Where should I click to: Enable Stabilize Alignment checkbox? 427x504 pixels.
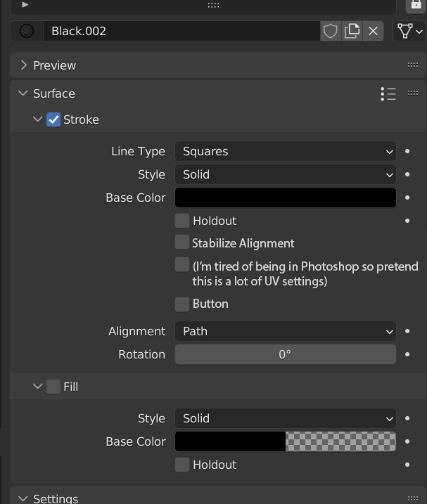pos(182,242)
